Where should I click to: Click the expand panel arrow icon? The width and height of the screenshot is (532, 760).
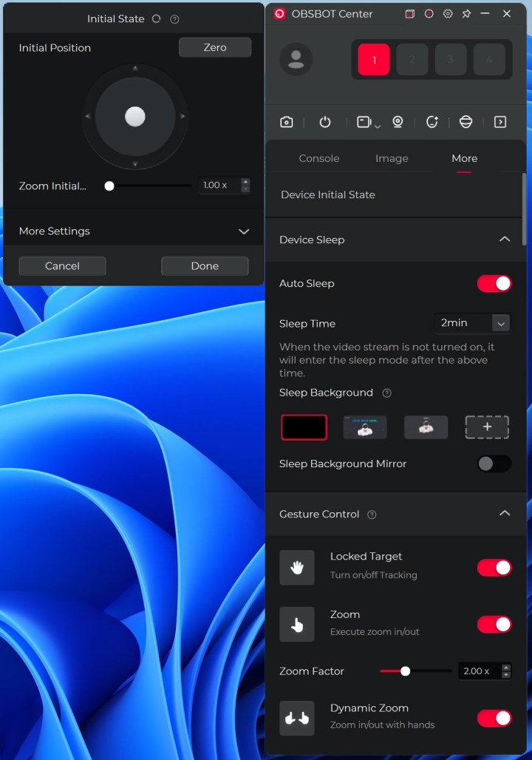pos(500,122)
